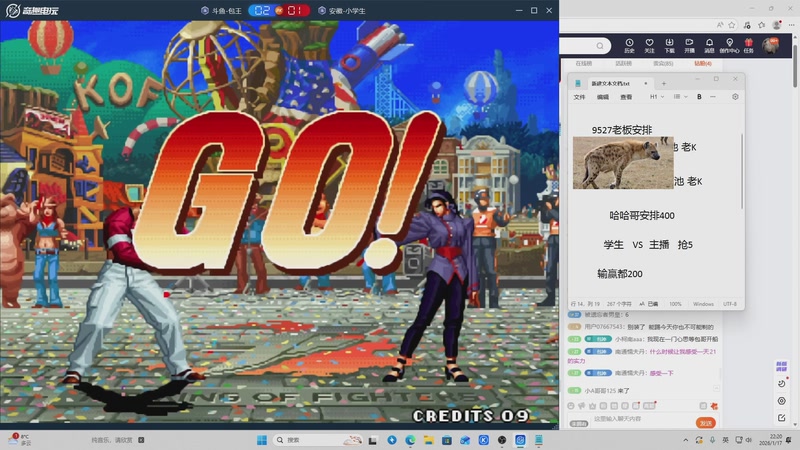Click the chat scroll-to-bottom arrow
The image size is (800, 450).
tap(717, 389)
